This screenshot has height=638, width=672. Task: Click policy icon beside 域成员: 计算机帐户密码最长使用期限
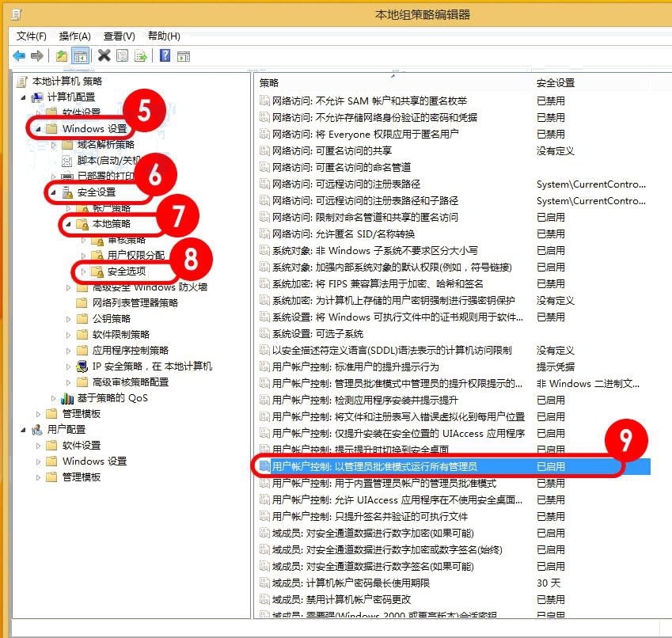pyautogui.click(x=264, y=583)
